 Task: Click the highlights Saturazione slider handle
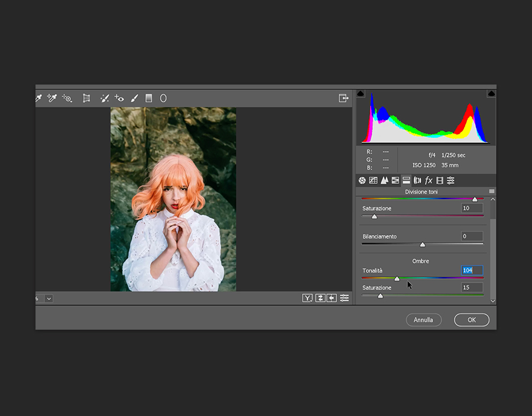coord(374,216)
